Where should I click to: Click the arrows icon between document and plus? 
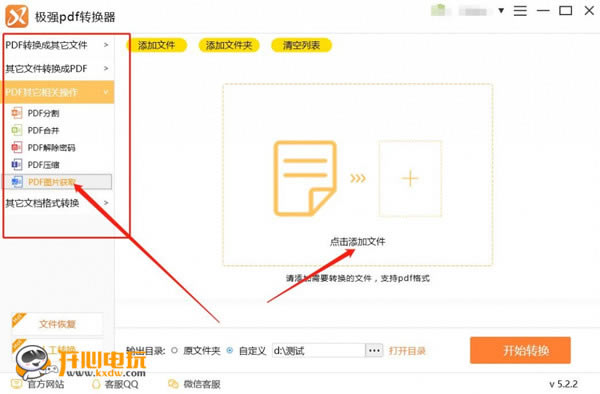[x=358, y=178]
